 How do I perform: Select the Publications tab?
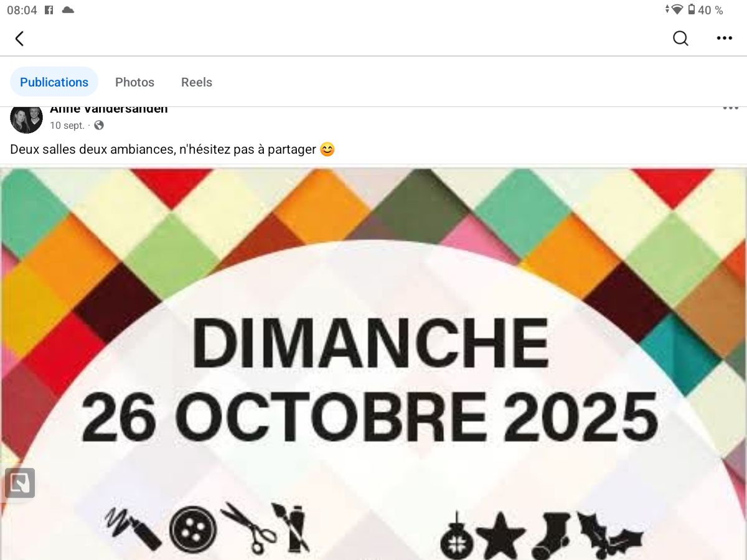pyautogui.click(x=54, y=82)
